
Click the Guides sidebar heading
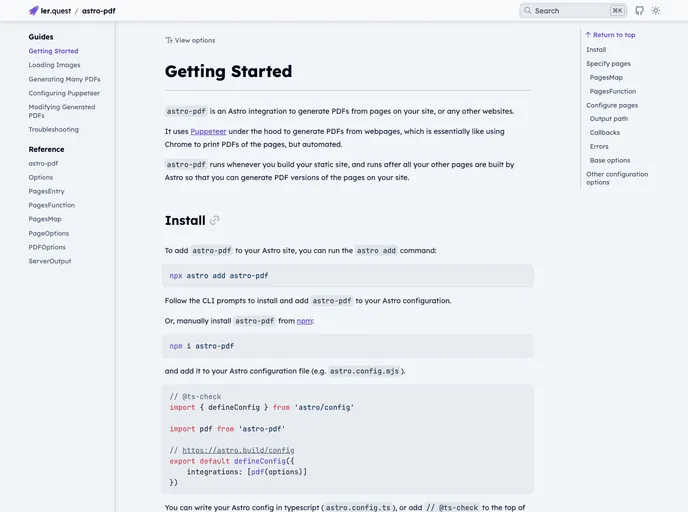pos(41,37)
